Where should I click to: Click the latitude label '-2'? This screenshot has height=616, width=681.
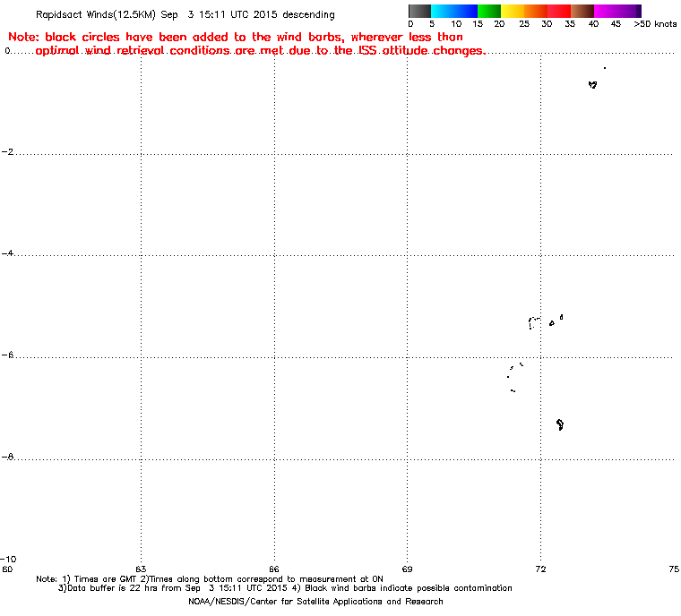click(x=7, y=152)
